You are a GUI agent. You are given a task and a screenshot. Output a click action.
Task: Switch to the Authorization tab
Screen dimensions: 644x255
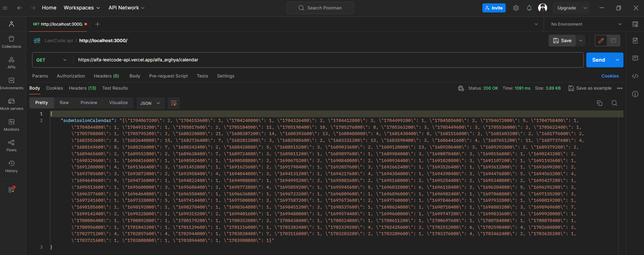tap(71, 76)
